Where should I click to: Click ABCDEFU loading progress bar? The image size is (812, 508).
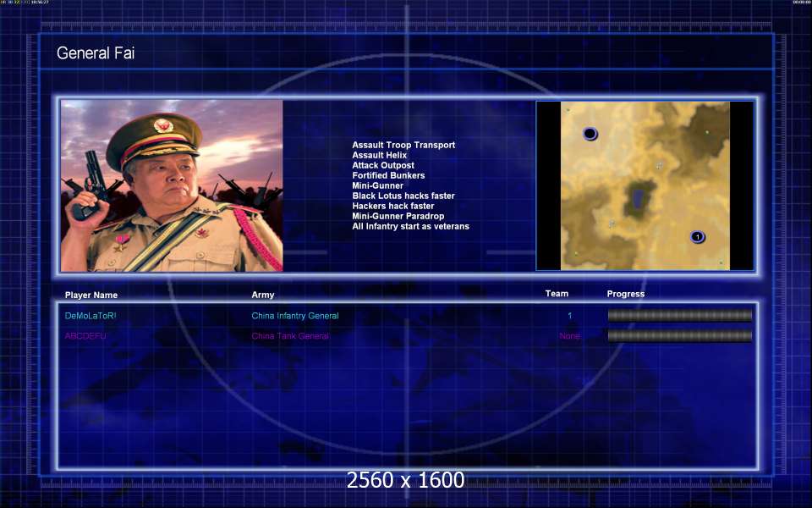pos(680,336)
